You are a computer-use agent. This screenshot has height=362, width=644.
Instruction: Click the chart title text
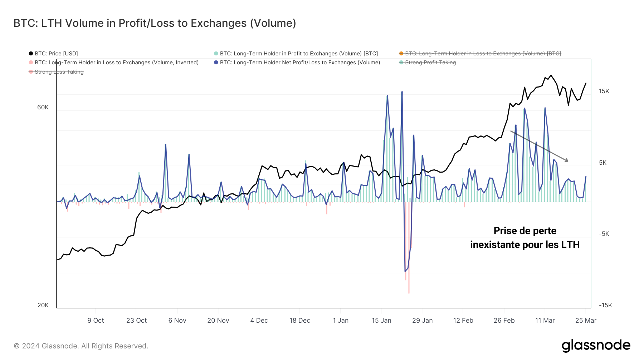click(155, 23)
